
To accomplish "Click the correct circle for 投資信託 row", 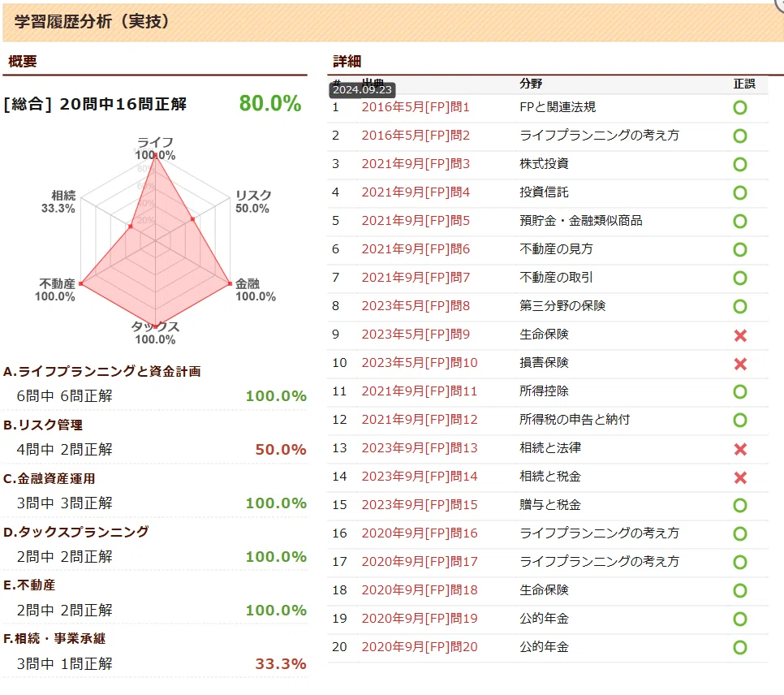I will [x=740, y=193].
